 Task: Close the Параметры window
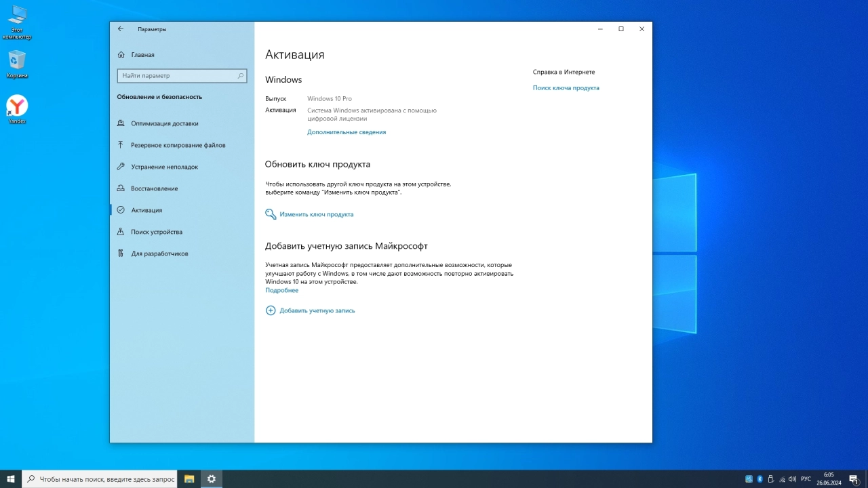click(x=642, y=29)
